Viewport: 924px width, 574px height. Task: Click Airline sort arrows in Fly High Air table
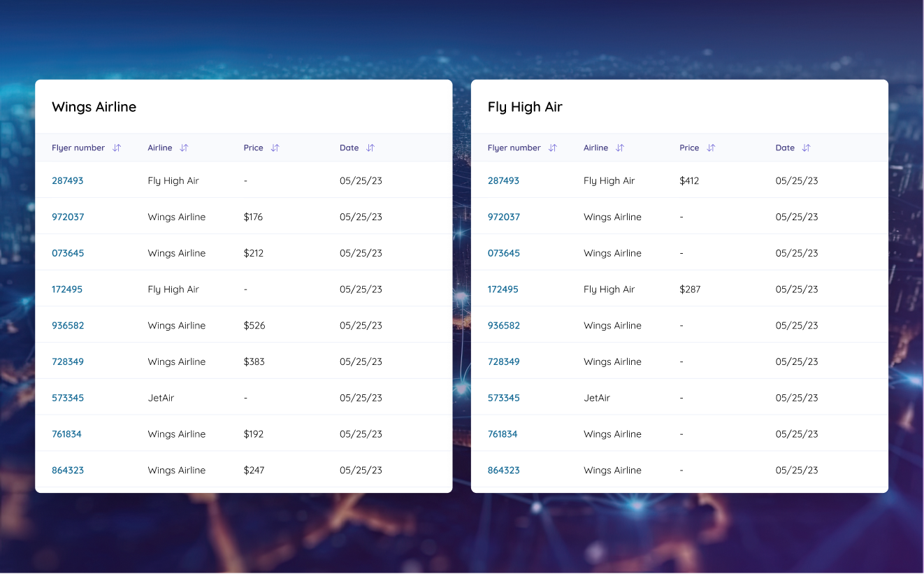[620, 148]
